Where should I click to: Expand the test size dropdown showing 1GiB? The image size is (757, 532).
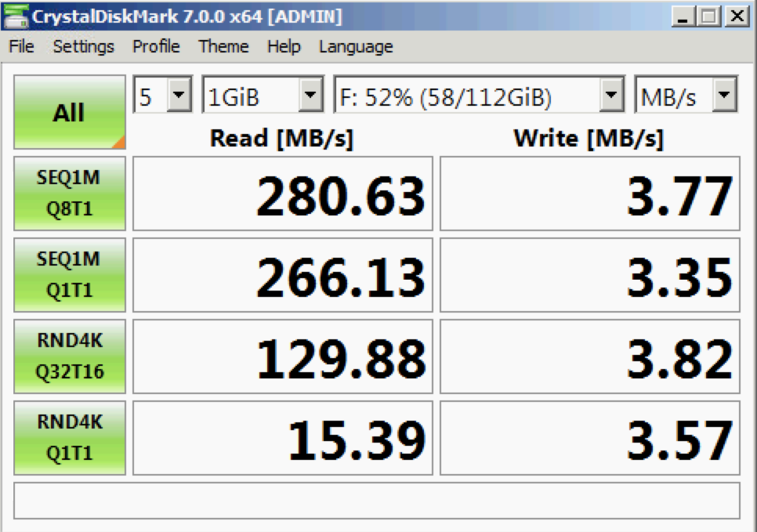tap(310, 94)
